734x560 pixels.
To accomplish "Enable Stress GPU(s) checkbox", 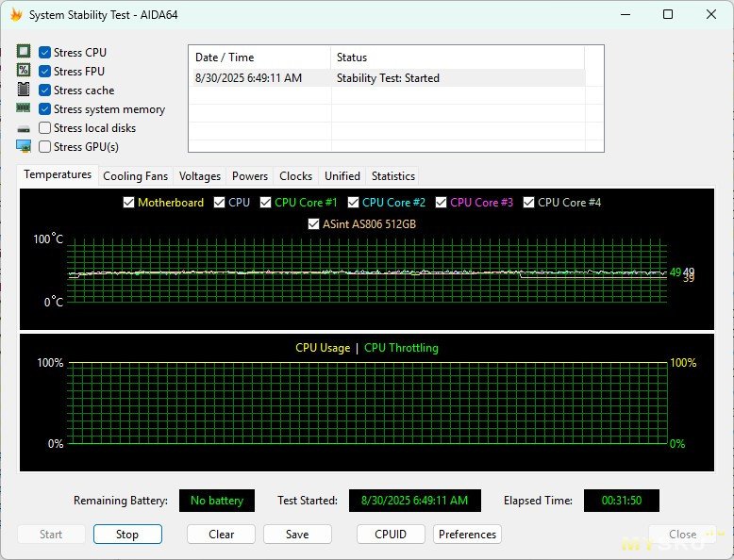I will 45,146.
